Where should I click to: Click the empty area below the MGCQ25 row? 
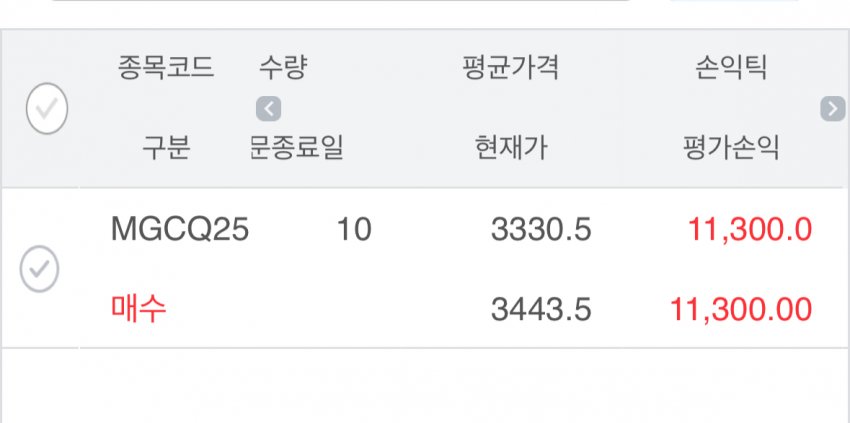425,386
